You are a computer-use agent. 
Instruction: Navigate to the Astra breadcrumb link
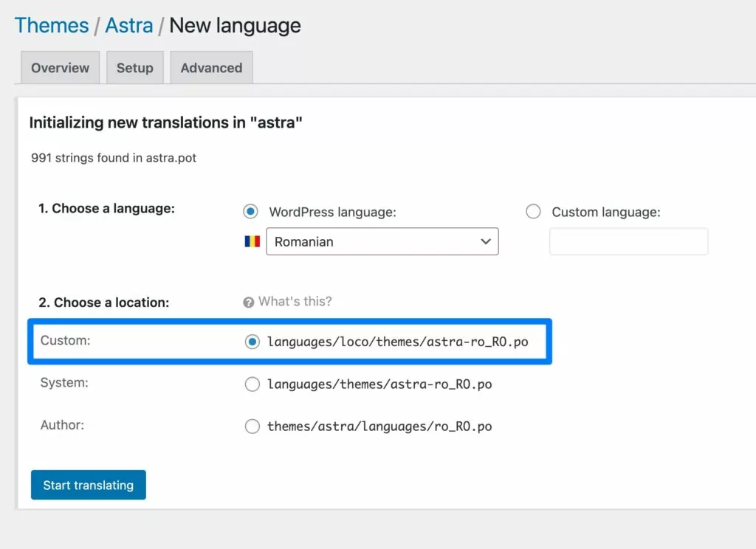129,26
